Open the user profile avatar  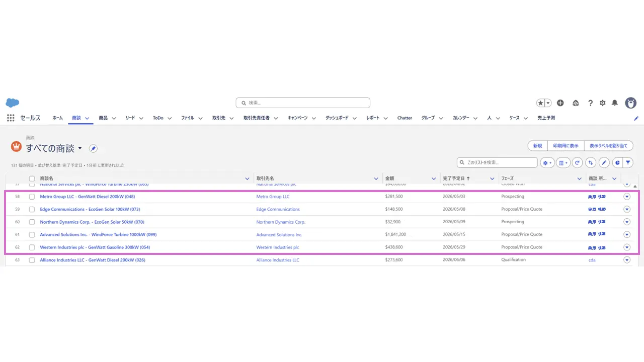pyautogui.click(x=630, y=103)
